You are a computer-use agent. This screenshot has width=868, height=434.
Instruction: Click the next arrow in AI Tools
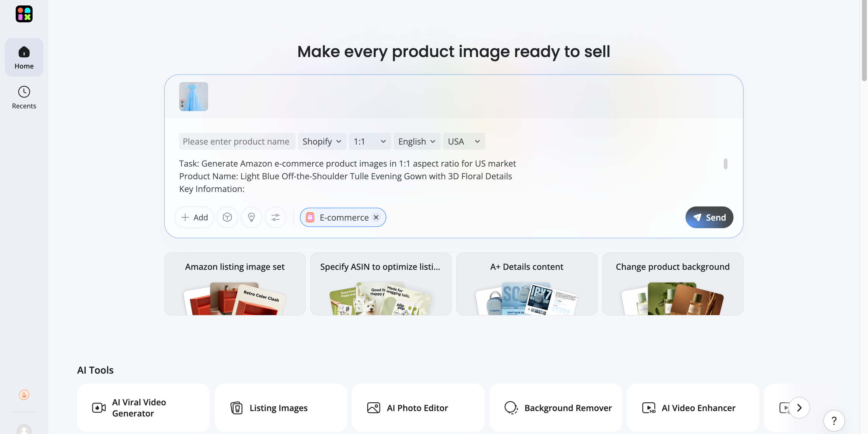[x=799, y=408]
